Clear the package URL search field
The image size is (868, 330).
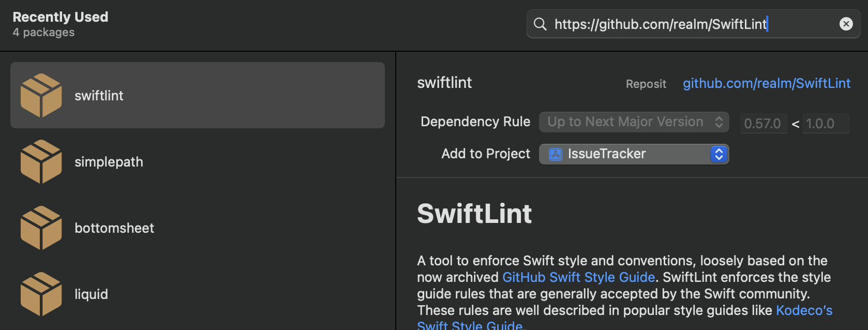846,24
